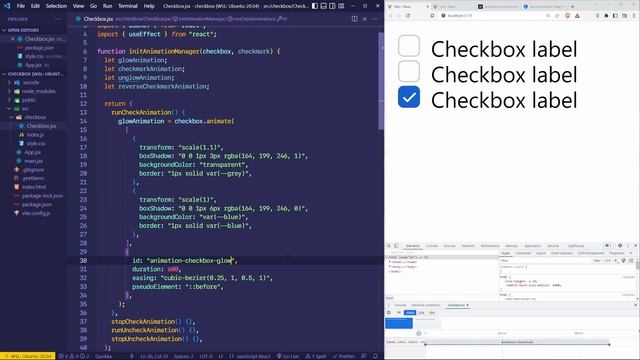Viewport: 640px width, 360px height.
Task: Set animation playback speed to 100%
Action: click(410, 313)
